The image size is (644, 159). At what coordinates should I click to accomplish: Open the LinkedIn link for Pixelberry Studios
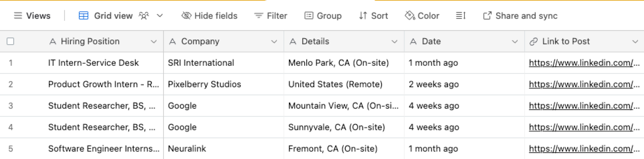point(584,84)
